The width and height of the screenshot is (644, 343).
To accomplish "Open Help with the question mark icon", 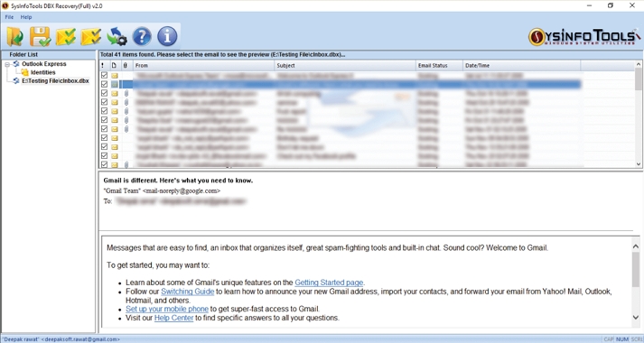I will point(142,36).
